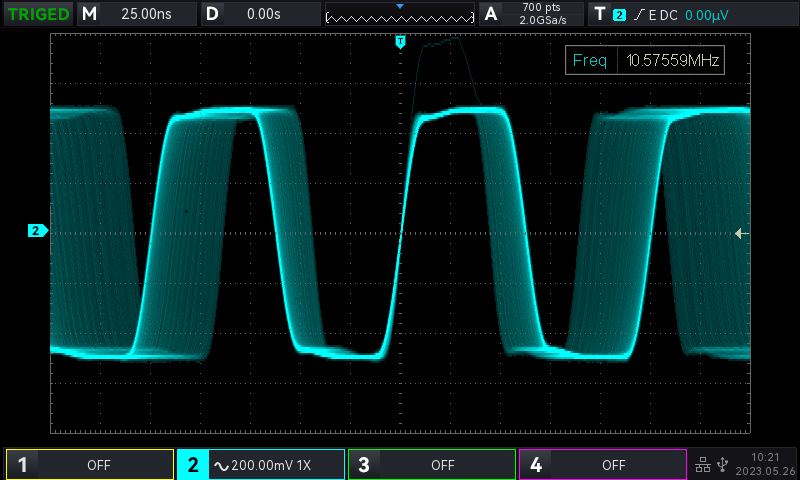Click the trigger level arrow on right edge
The width and height of the screenshot is (801, 480).
[x=741, y=233]
